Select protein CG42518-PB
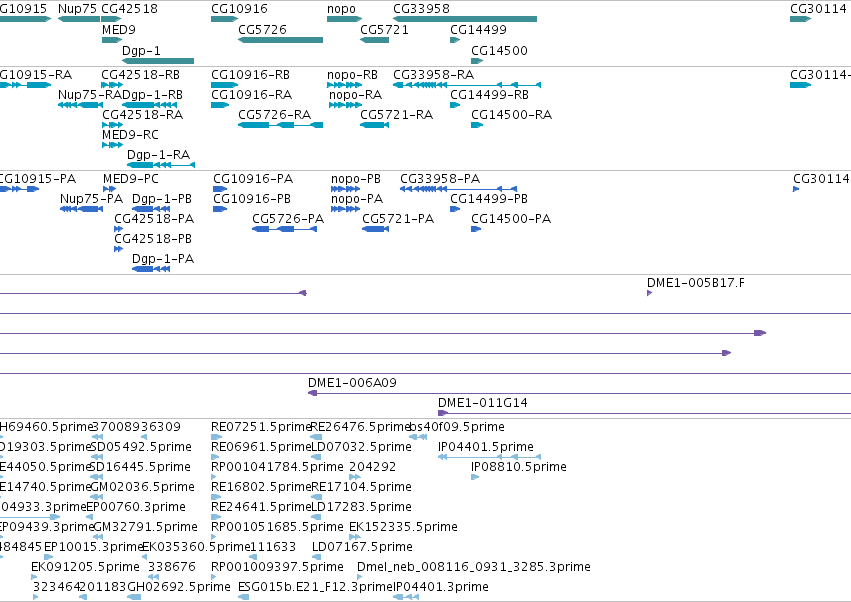This screenshot has height=602, width=851. coord(153,238)
